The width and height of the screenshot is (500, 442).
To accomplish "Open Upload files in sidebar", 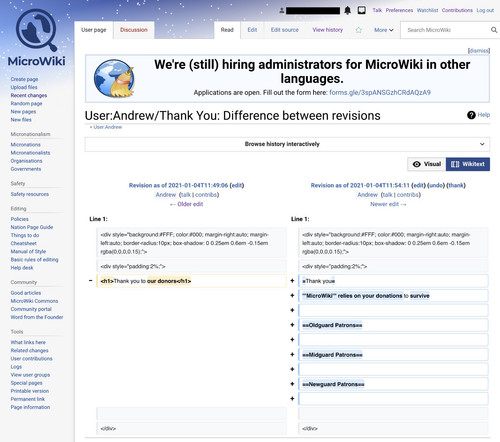I will [24, 87].
